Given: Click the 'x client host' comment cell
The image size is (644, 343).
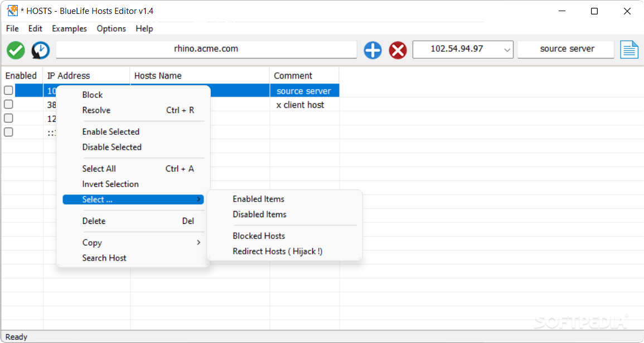Looking at the screenshot, I should 304,105.
